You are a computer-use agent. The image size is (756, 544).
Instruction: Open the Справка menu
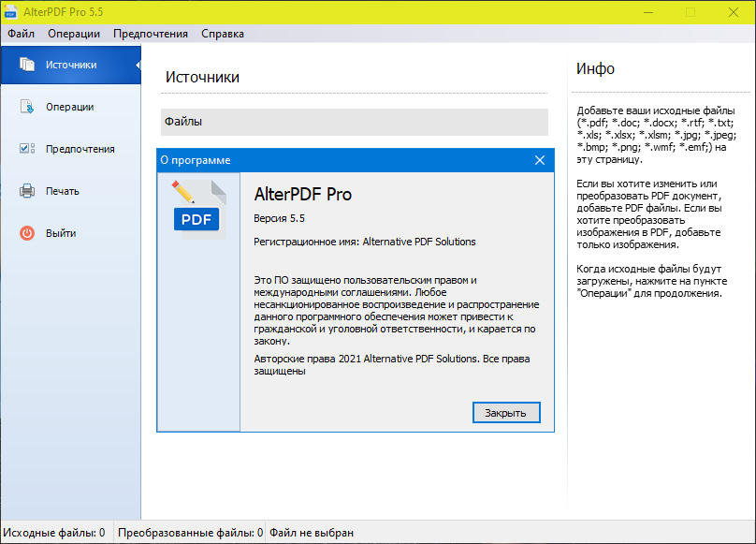coord(223,34)
